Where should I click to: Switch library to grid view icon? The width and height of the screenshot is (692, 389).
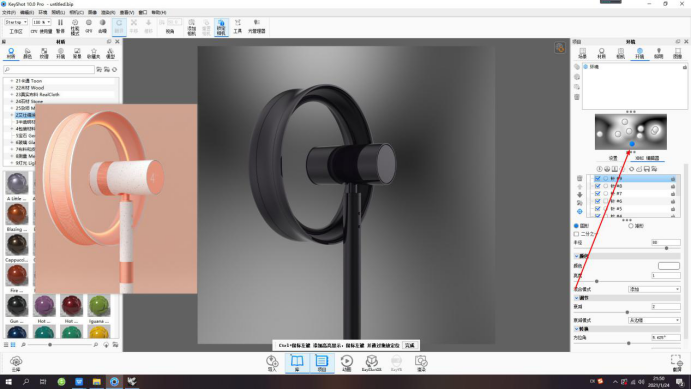click(13, 344)
